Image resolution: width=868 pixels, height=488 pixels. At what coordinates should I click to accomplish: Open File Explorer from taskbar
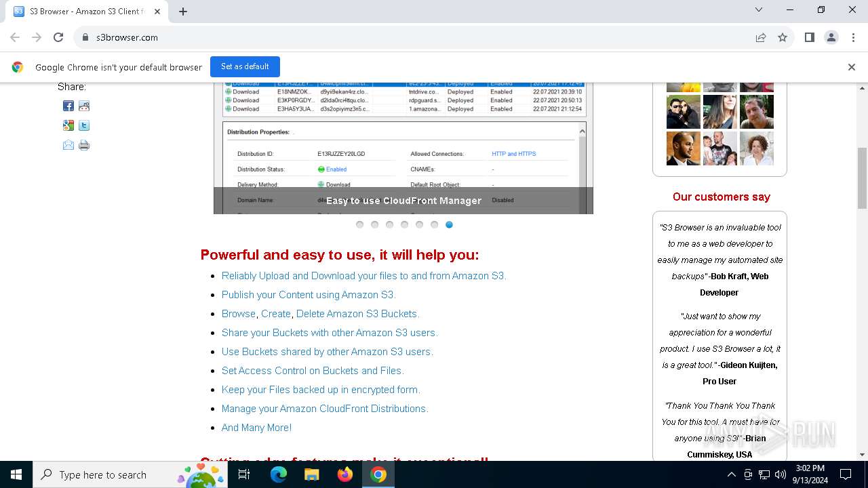click(311, 474)
